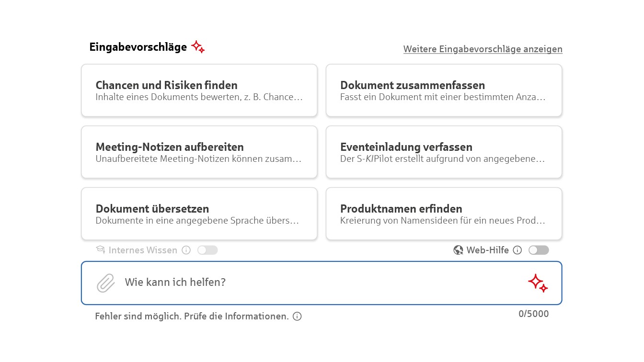The image size is (644, 362).
Task: Choose 'Meeting-Notizen aufbereiten' suggestion
Action: [199, 152]
